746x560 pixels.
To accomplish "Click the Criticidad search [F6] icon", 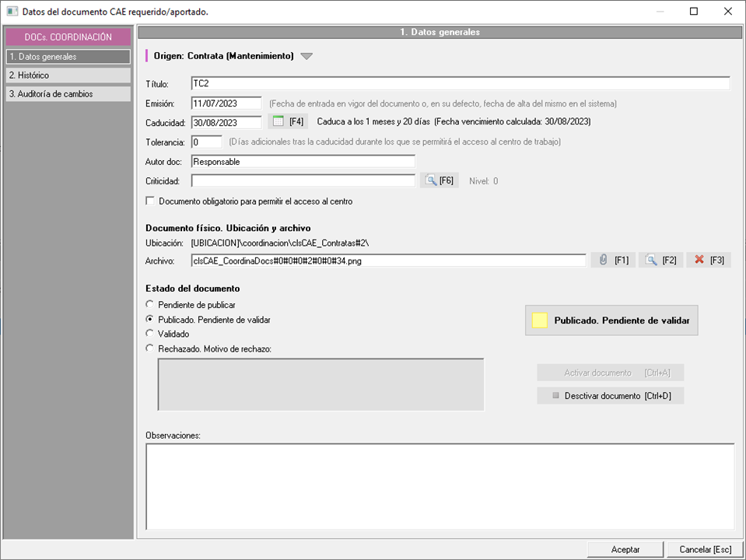I will [440, 180].
